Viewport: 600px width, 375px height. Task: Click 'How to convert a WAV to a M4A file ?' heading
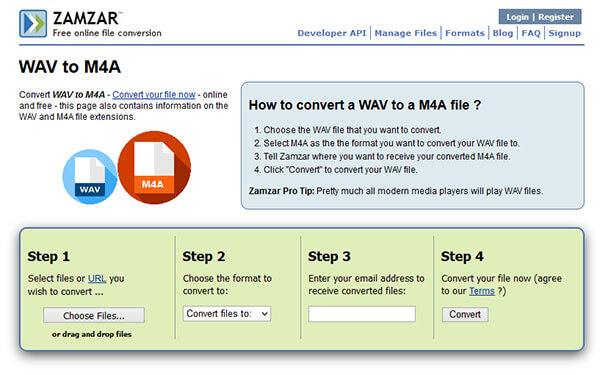pyautogui.click(x=365, y=105)
